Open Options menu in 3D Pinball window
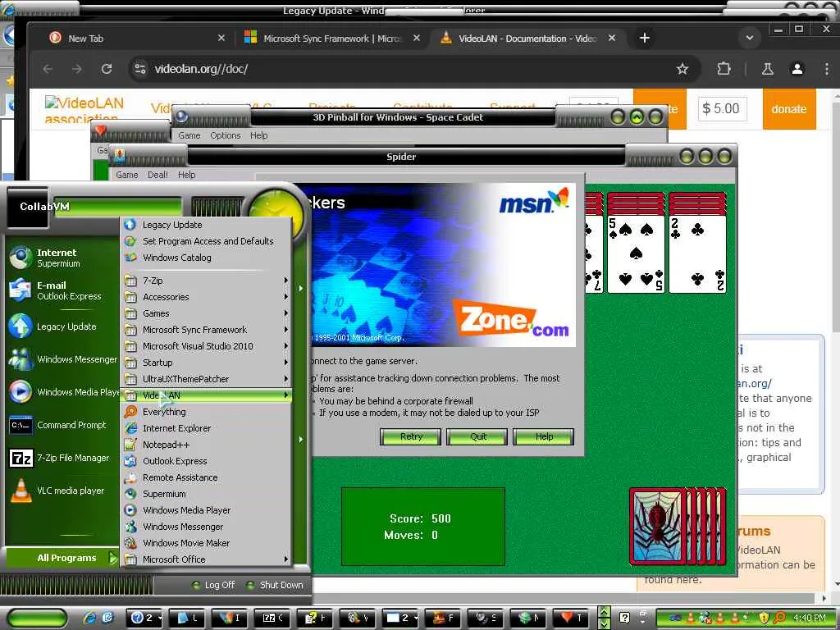 [x=225, y=135]
